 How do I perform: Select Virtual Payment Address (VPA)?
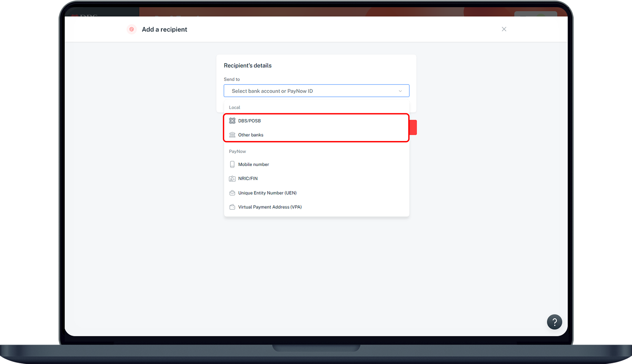pos(270,207)
